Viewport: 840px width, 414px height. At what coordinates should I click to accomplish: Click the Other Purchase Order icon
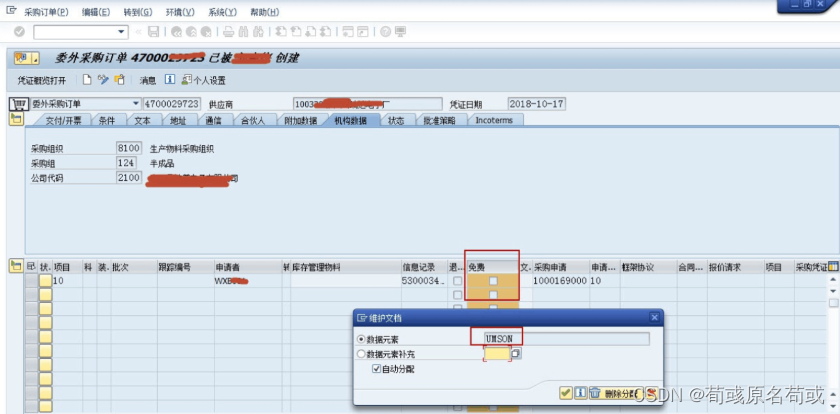pyautogui.click(x=119, y=80)
